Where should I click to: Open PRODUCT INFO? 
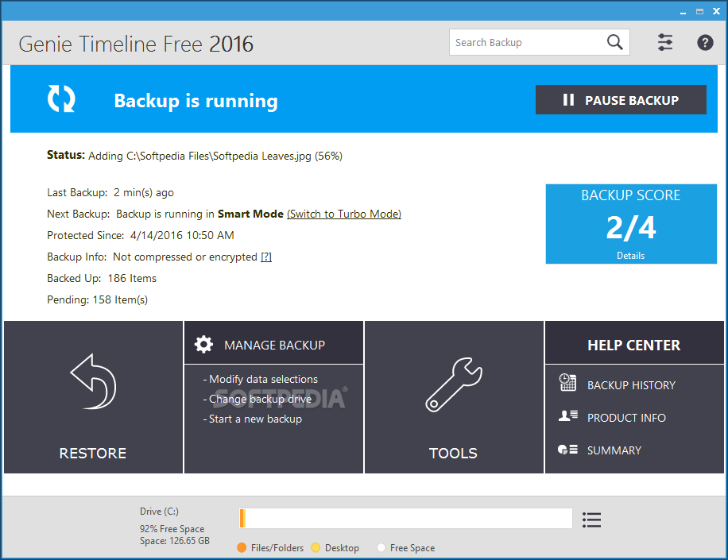(x=626, y=418)
